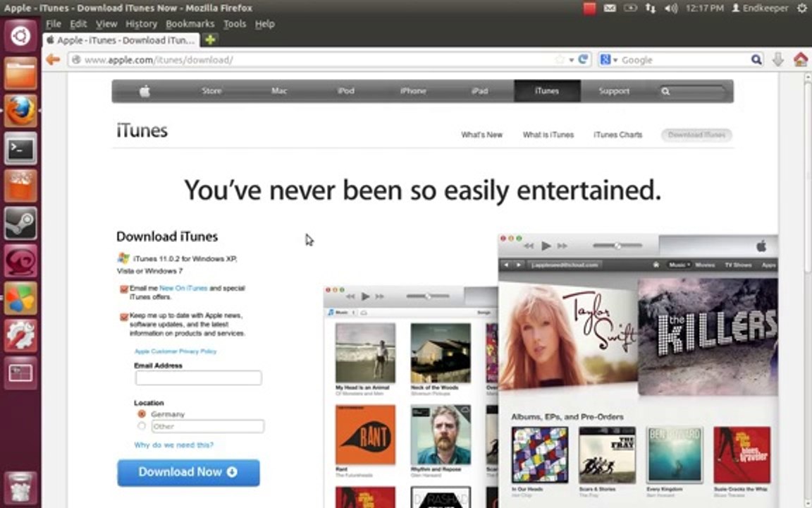Open the History menu

(141, 24)
